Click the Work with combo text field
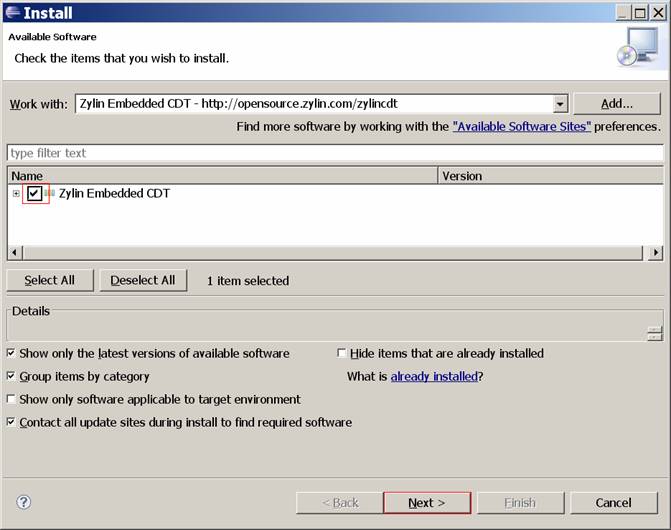671x530 pixels. [x=314, y=104]
